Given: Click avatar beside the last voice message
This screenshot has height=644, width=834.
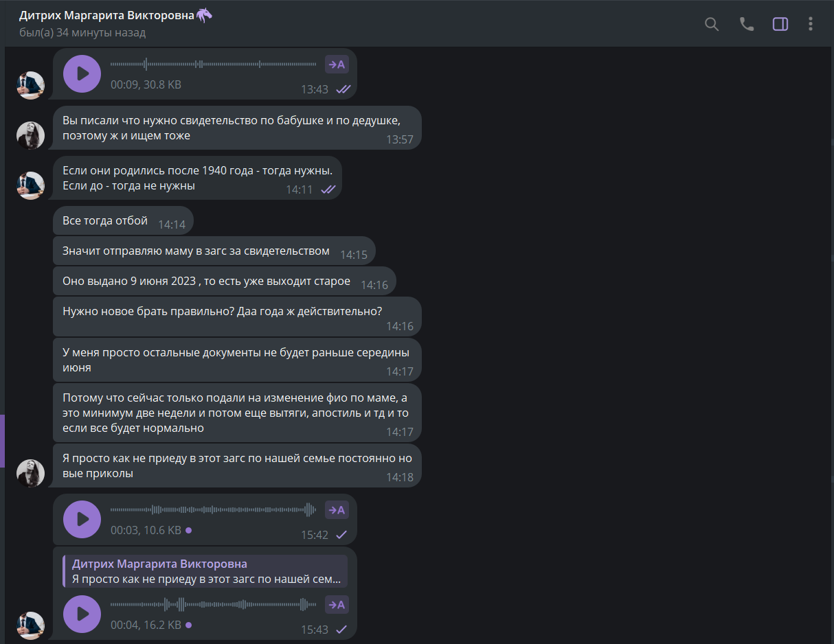Looking at the screenshot, I should pyautogui.click(x=30, y=625).
